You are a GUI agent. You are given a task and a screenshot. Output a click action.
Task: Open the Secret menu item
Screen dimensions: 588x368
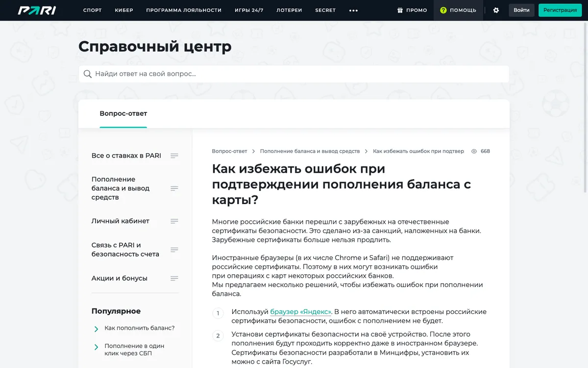325,10
